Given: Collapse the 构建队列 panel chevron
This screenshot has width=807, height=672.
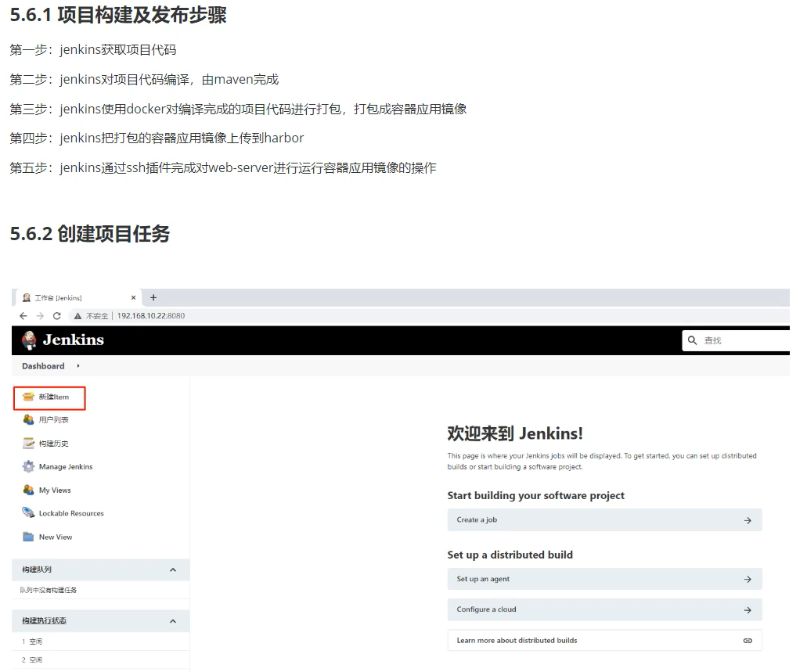Looking at the screenshot, I should coord(173,570).
